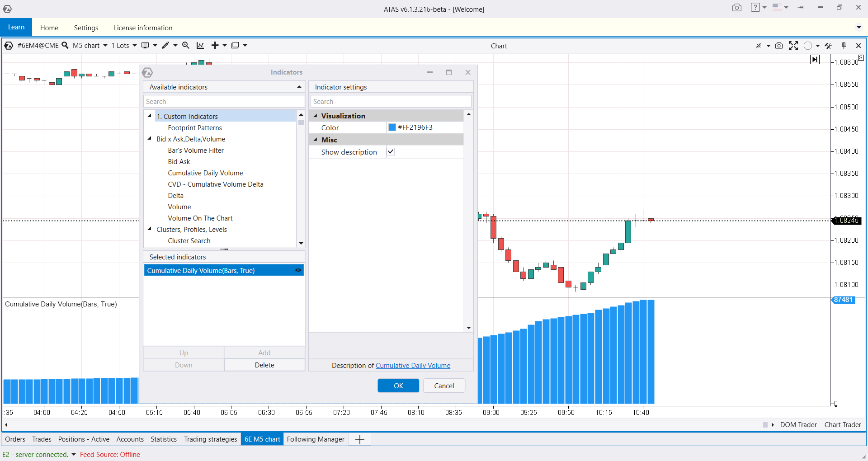Take a chart screenshot with camera icon
Viewport: 868px width, 461px height.
pyautogui.click(x=778, y=46)
